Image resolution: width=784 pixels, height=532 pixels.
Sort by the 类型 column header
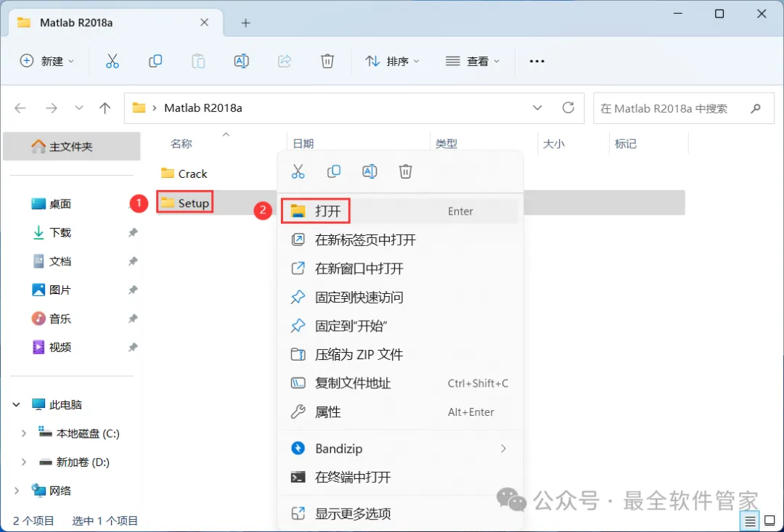coord(446,144)
